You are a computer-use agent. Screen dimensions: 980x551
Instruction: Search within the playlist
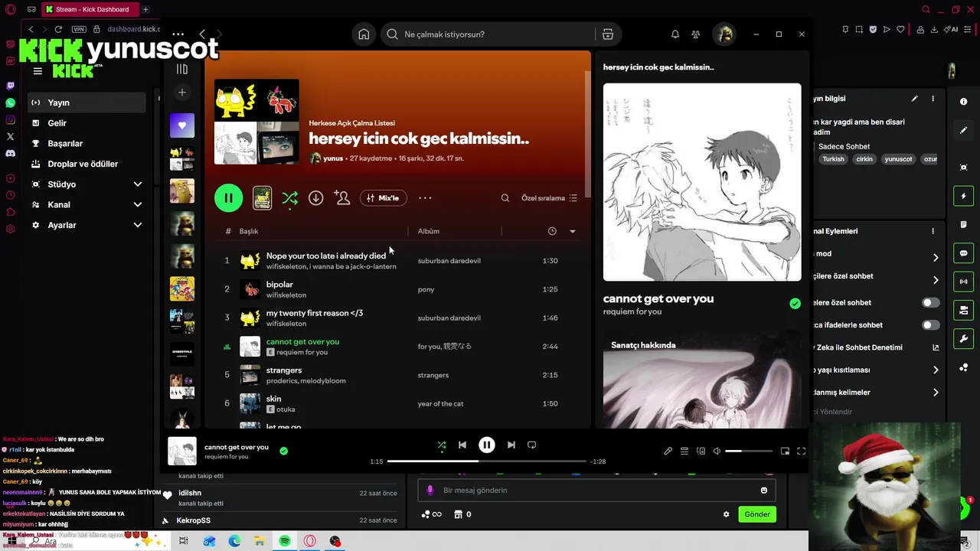505,198
